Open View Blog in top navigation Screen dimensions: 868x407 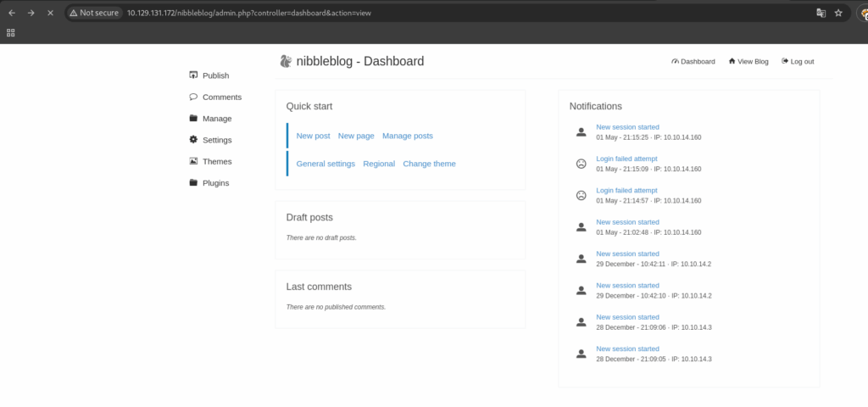click(748, 61)
